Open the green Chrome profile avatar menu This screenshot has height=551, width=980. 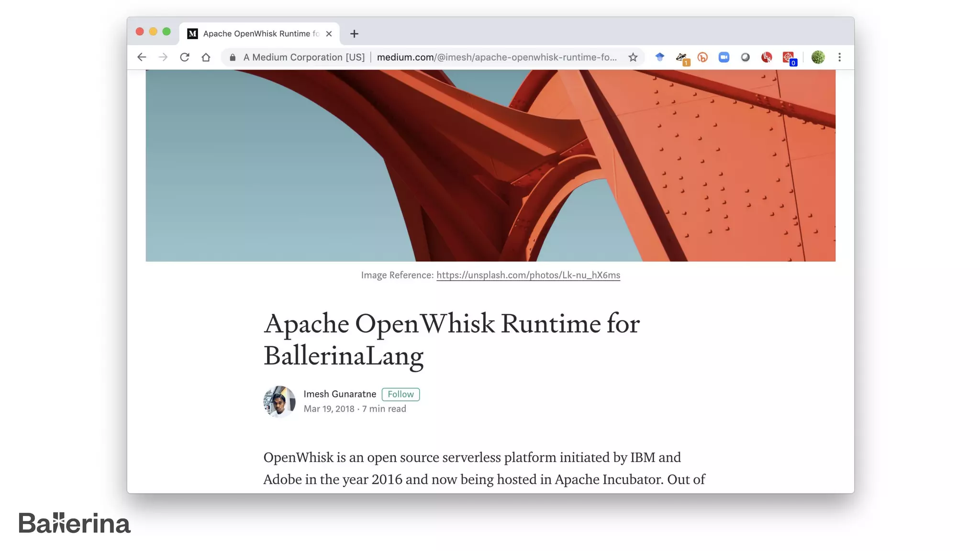818,57
